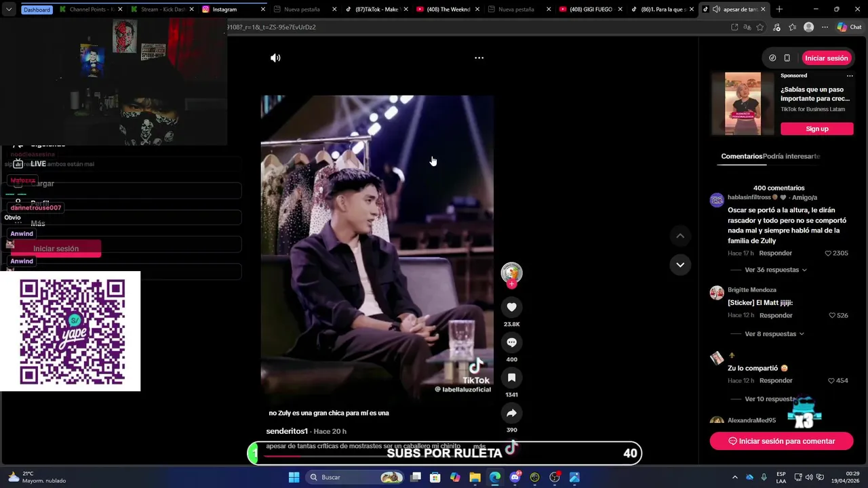Mute the TikTok video sound
The height and width of the screenshot is (488, 868).
[x=275, y=58]
